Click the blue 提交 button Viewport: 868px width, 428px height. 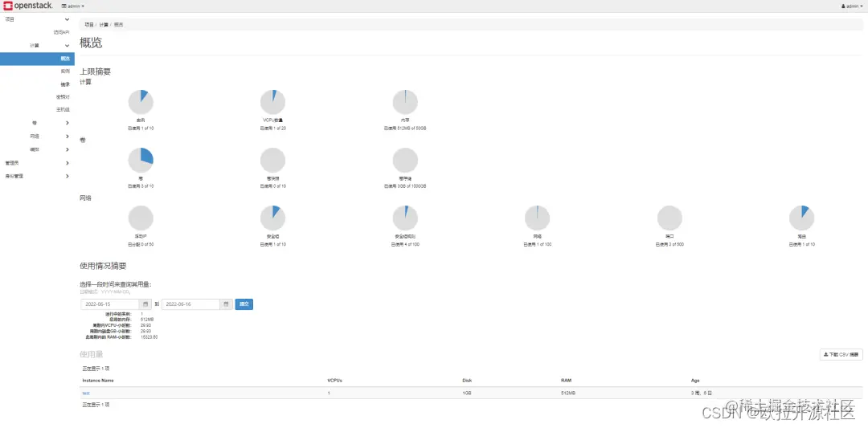[x=244, y=304]
